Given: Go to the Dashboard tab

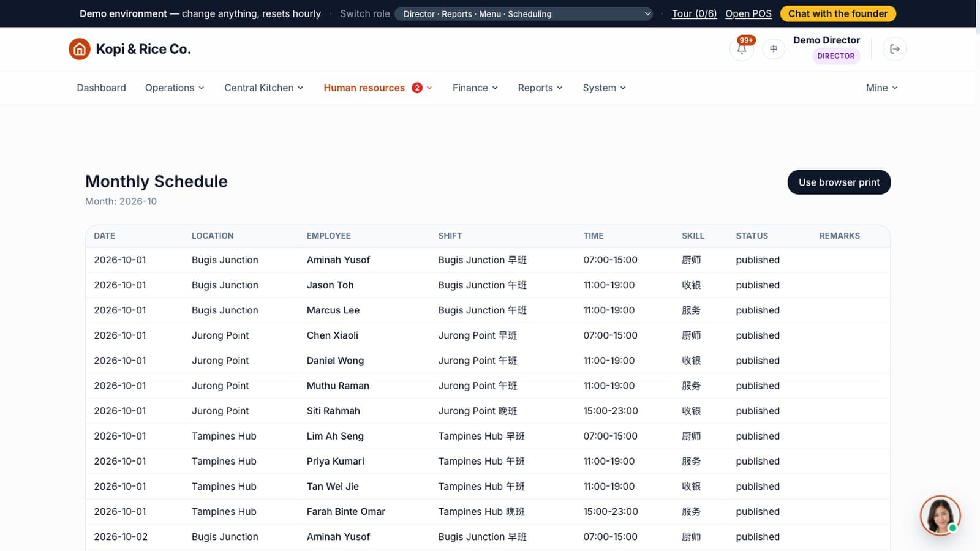Looking at the screenshot, I should click(x=101, y=88).
